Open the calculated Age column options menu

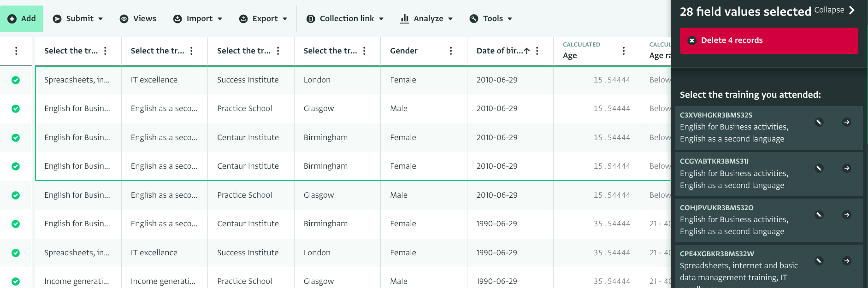[x=623, y=51]
